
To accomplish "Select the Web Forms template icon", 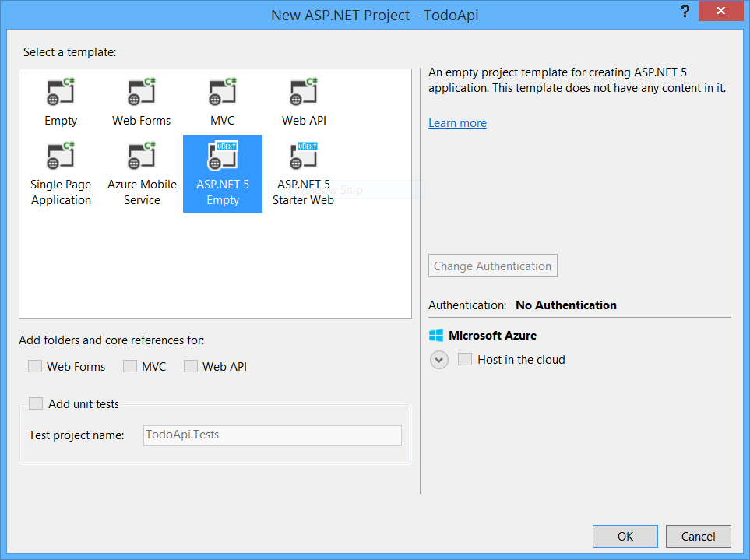I will tap(142, 92).
